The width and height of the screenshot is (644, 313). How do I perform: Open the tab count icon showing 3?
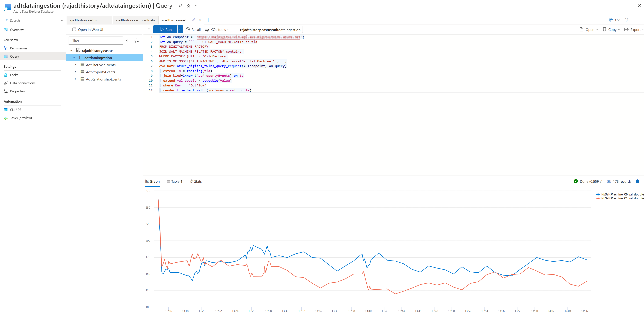click(614, 20)
